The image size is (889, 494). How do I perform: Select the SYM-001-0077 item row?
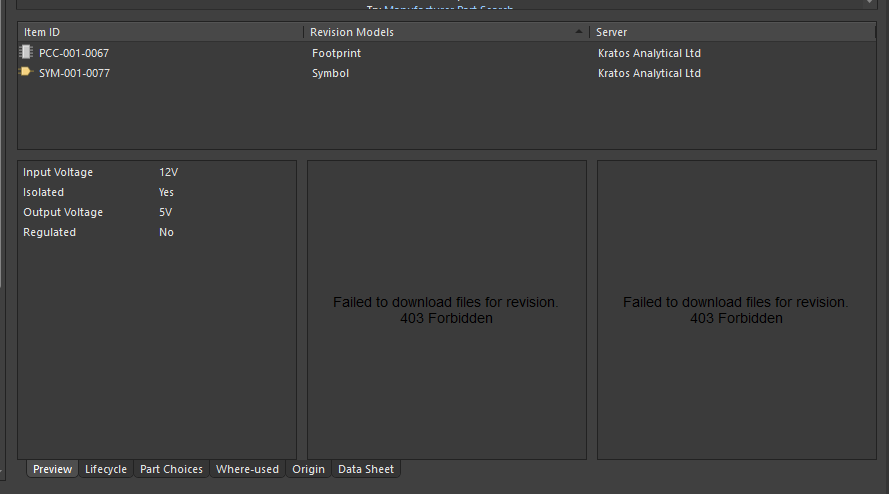(447, 73)
